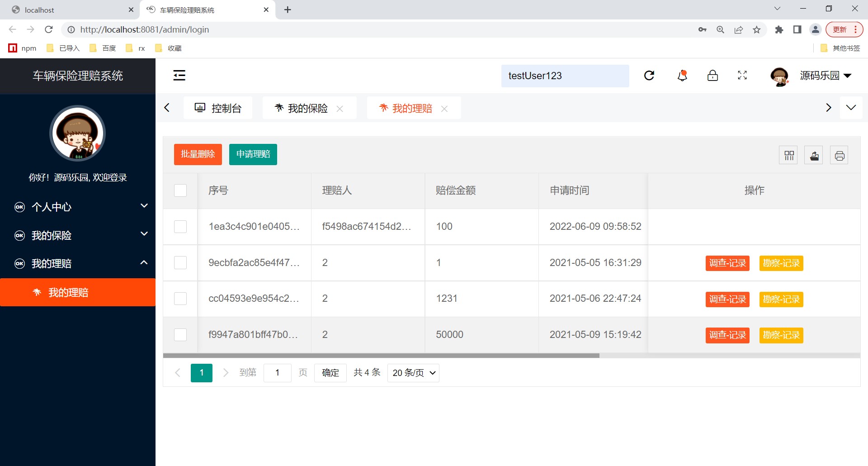Open 源码乐园 user dropdown
Viewport: 868px width, 466px height.
coord(826,76)
